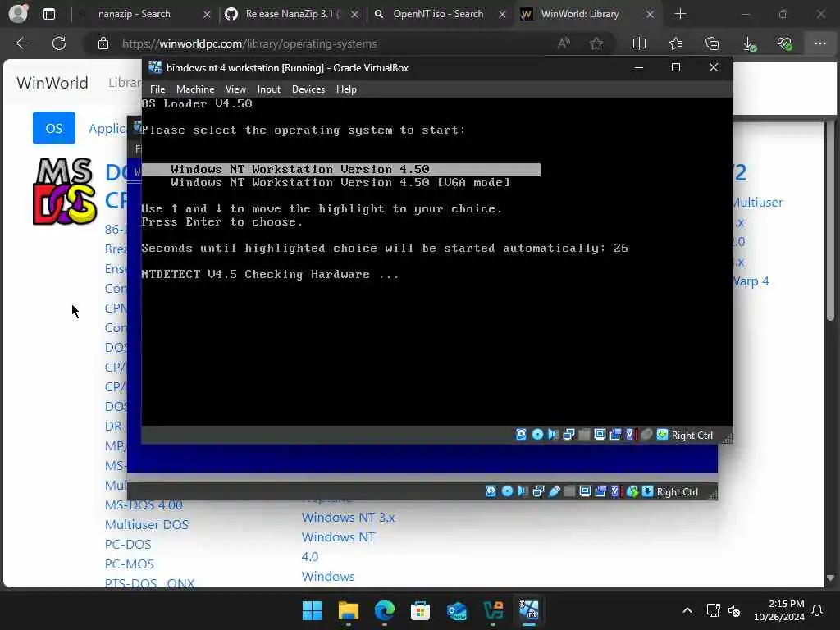Select Windows NT Workstation 4.50 [VGA mode] entry

coord(340,183)
